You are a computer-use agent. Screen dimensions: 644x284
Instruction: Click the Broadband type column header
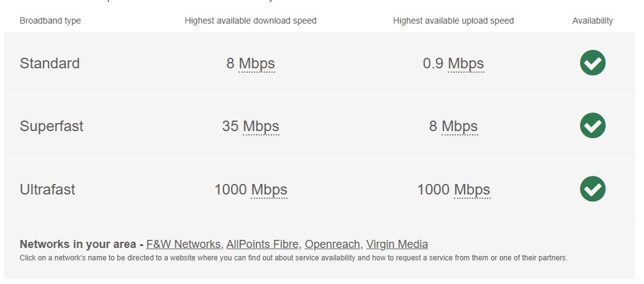[x=50, y=21]
